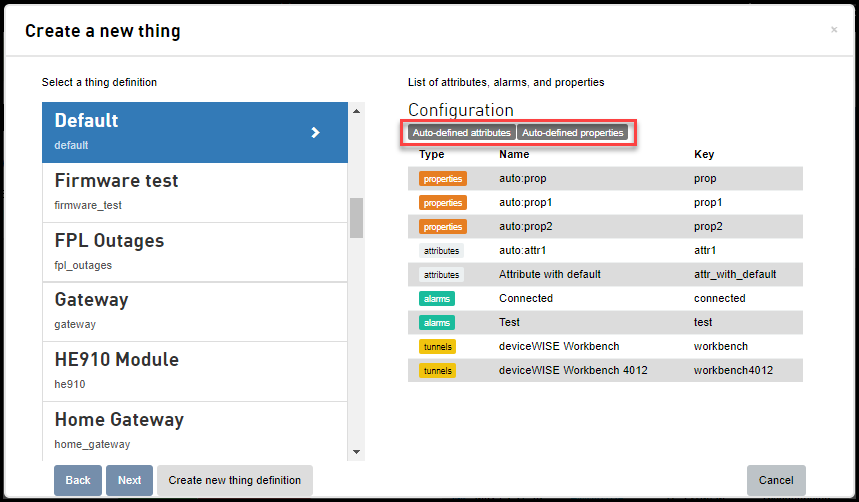Click the scroll up arrow in definition list

pos(357,111)
